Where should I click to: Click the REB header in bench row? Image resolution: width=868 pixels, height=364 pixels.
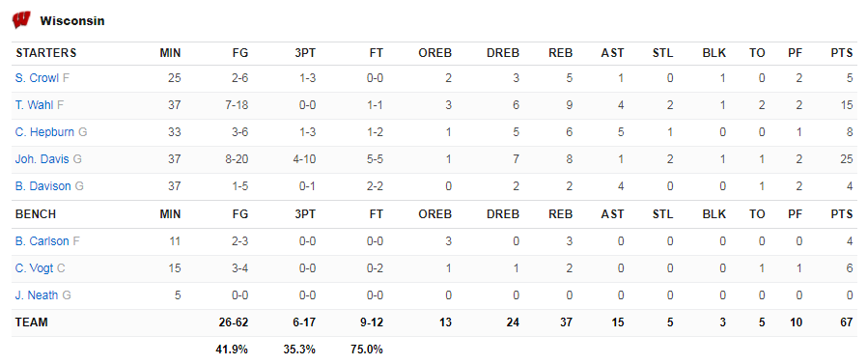(x=560, y=214)
